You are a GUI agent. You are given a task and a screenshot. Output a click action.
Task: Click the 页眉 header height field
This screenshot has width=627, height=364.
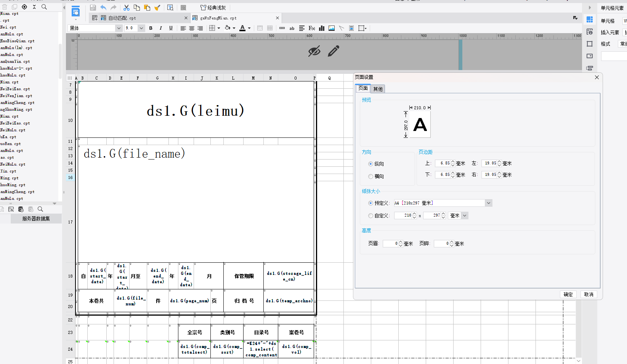pos(391,243)
